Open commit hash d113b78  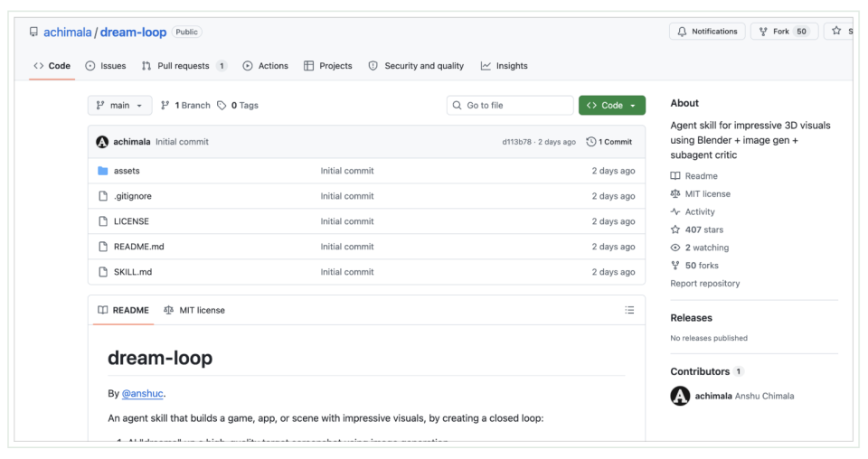[x=516, y=142]
